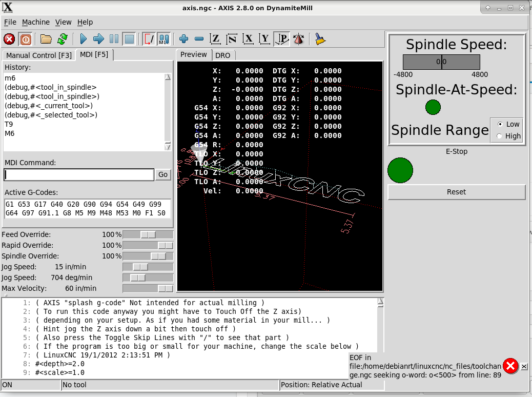This screenshot has height=397, width=532.
Task: Toggle the machine power button
Action: click(x=25, y=39)
